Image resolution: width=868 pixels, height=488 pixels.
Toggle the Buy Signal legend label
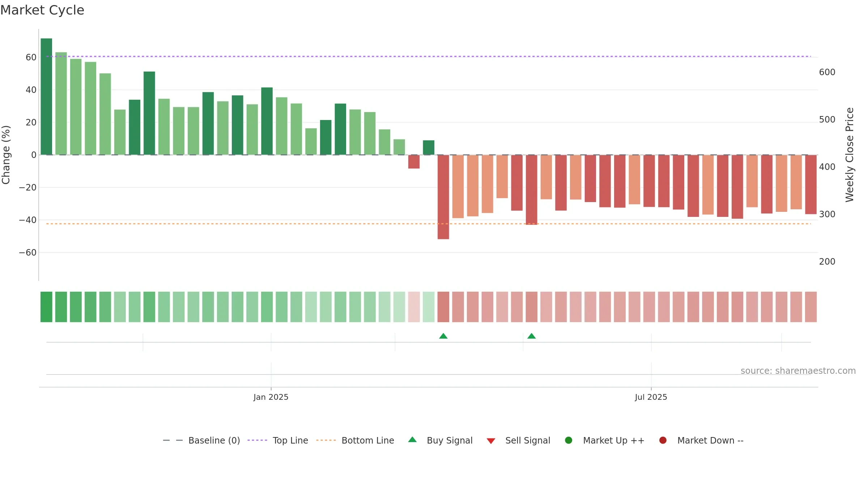450,441
